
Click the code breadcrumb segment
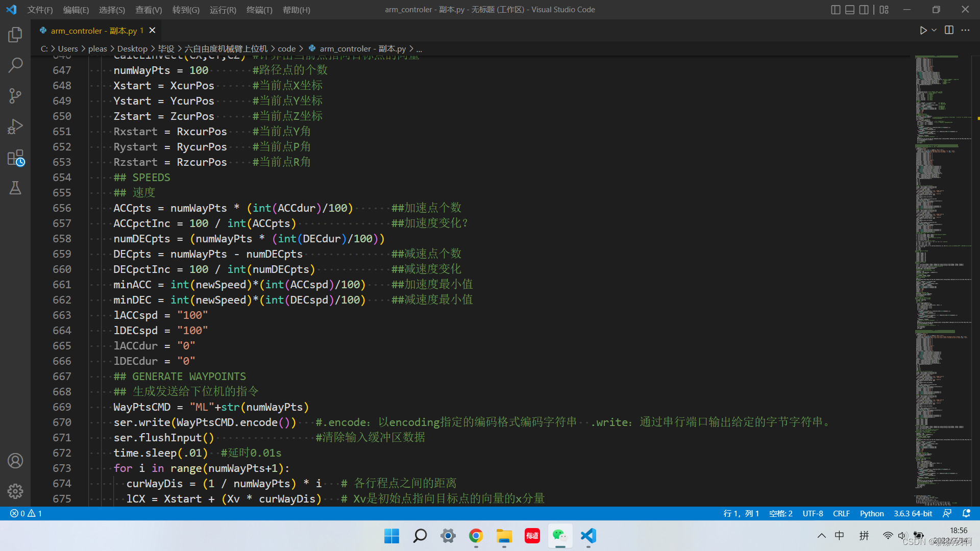point(286,48)
